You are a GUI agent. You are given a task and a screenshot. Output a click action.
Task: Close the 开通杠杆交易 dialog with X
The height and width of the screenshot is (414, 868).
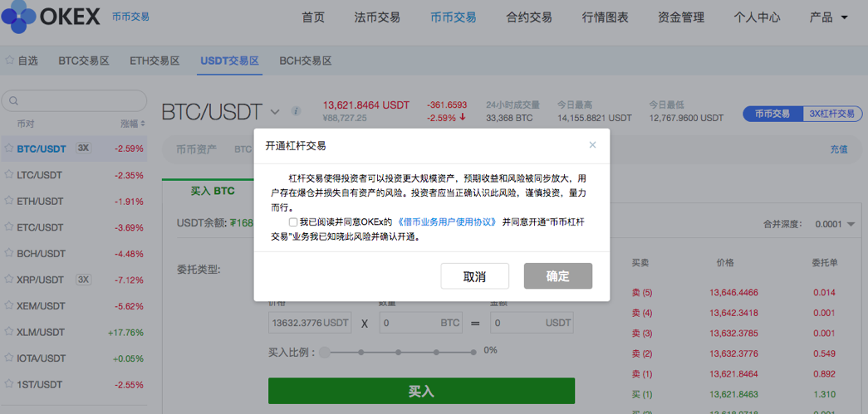tap(592, 145)
